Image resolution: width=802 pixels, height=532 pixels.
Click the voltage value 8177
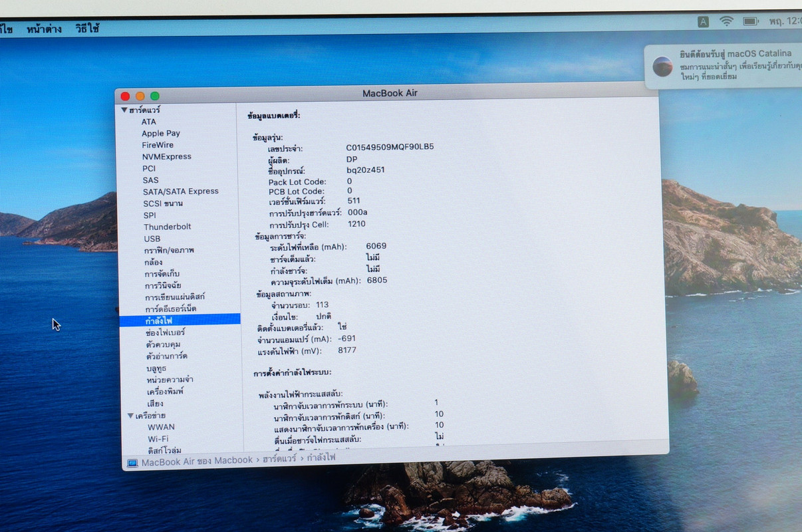click(347, 350)
